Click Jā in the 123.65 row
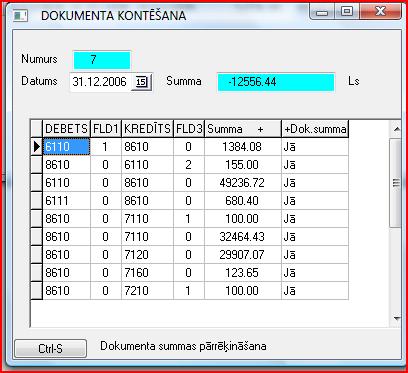This screenshot has height=373, width=408. click(315, 273)
